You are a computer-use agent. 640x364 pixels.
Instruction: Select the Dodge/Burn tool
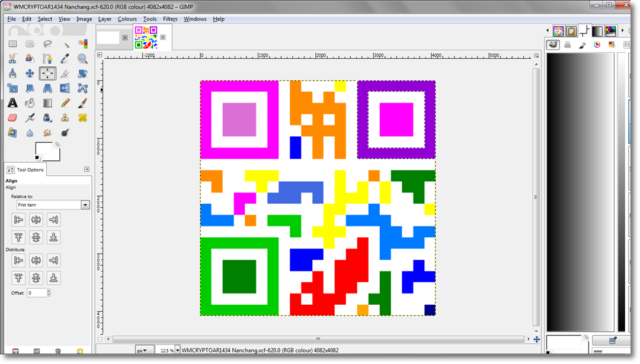65,133
